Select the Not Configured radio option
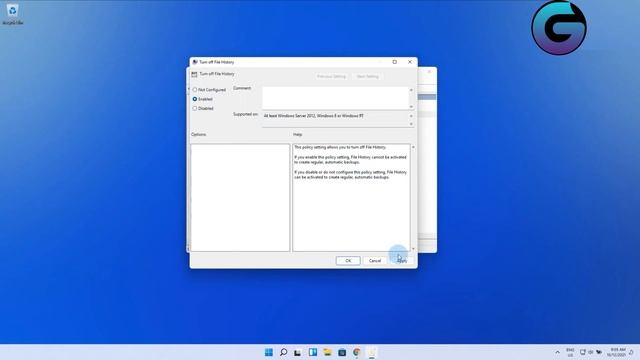640x360 pixels. [209, 90]
